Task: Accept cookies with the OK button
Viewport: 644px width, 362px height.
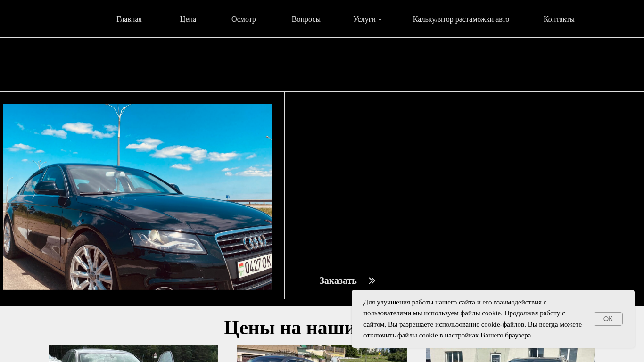Action: click(608, 319)
